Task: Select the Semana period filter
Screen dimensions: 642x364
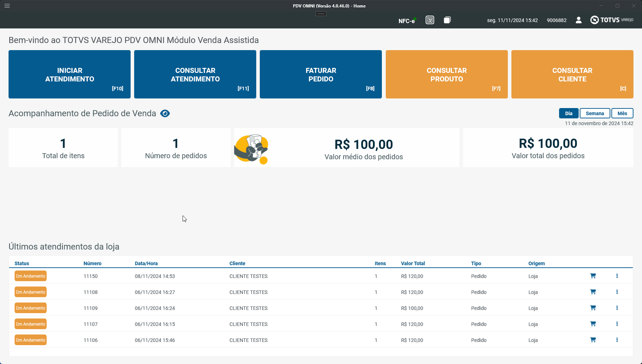Action: point(595,113)
